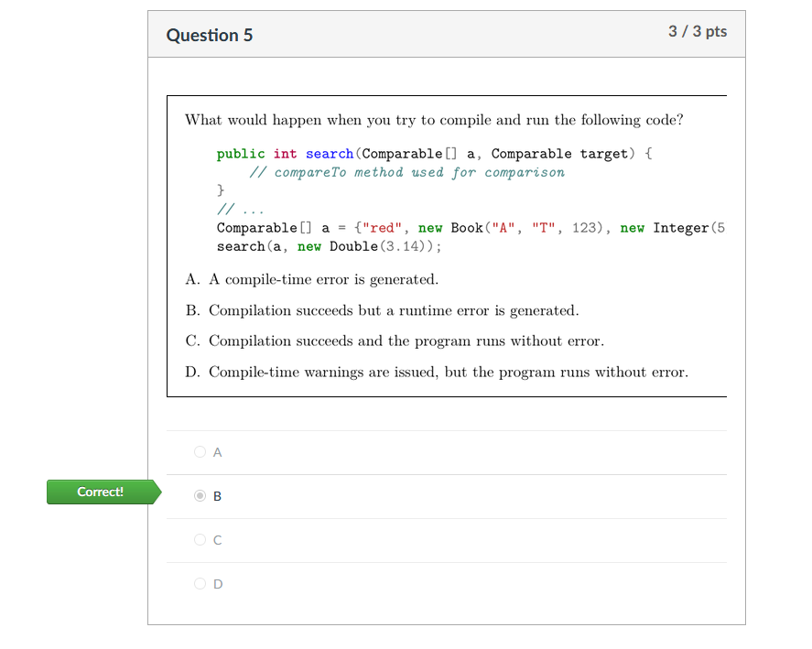
Task: Select the answer B radio button
Action: 200,495
